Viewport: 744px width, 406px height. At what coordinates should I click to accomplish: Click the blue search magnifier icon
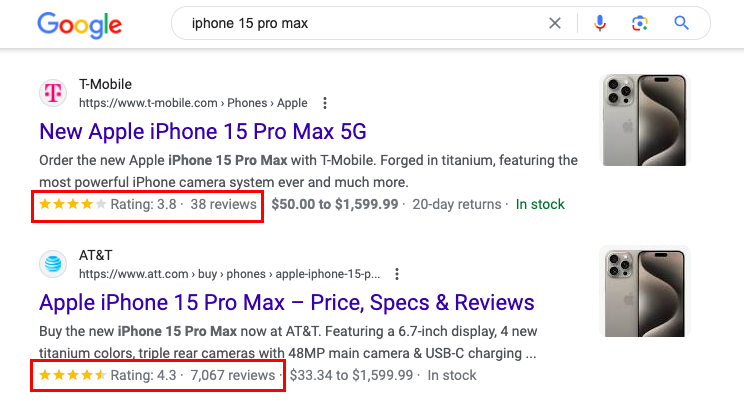click(x=682, y=23)
